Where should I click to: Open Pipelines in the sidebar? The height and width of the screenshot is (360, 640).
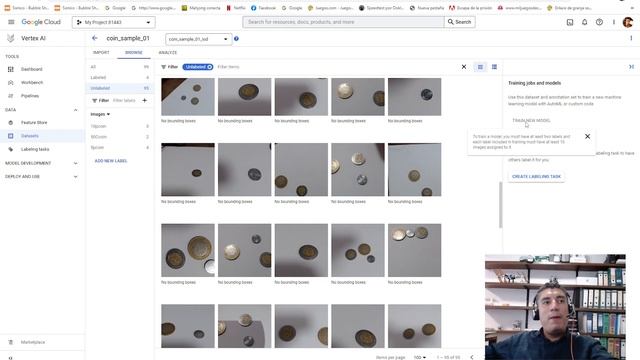(x=30, y=96)
